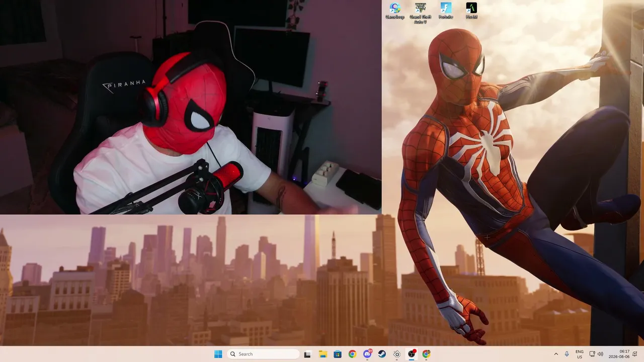Image resolution: width=644 pixels, height=362 pixels.
Task: Open the Windows Start menu
Action: [218, 354]
